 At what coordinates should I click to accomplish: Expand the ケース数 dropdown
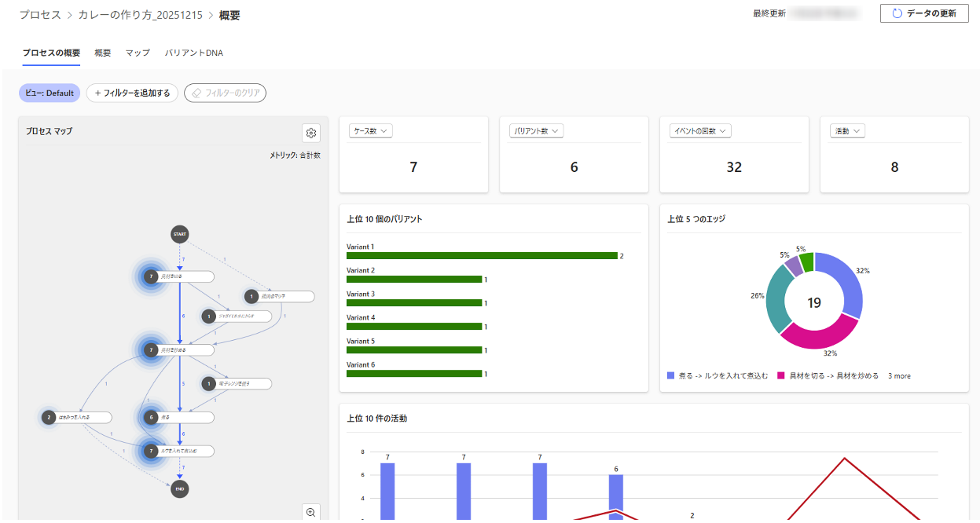click(370, 131)
